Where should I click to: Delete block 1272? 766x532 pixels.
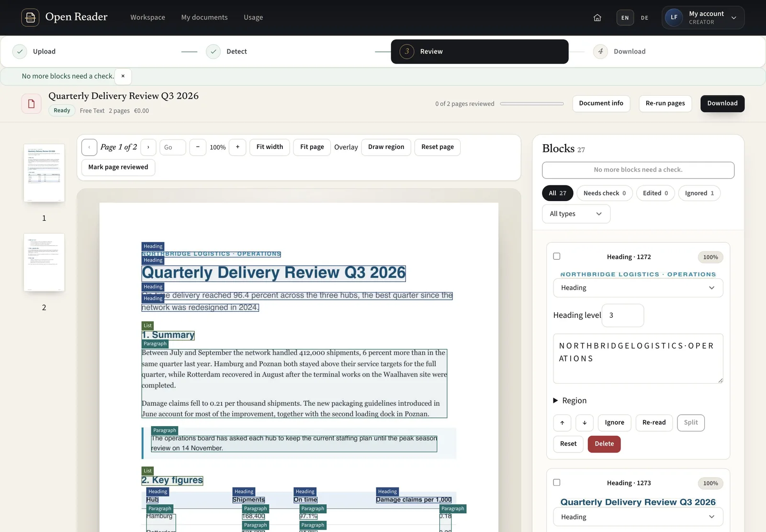(604, 444)
